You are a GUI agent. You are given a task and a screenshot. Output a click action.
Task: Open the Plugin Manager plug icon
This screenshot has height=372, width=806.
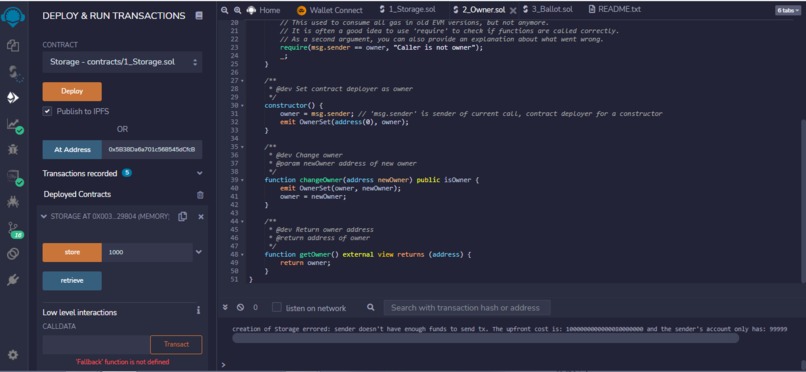point(13,280)
